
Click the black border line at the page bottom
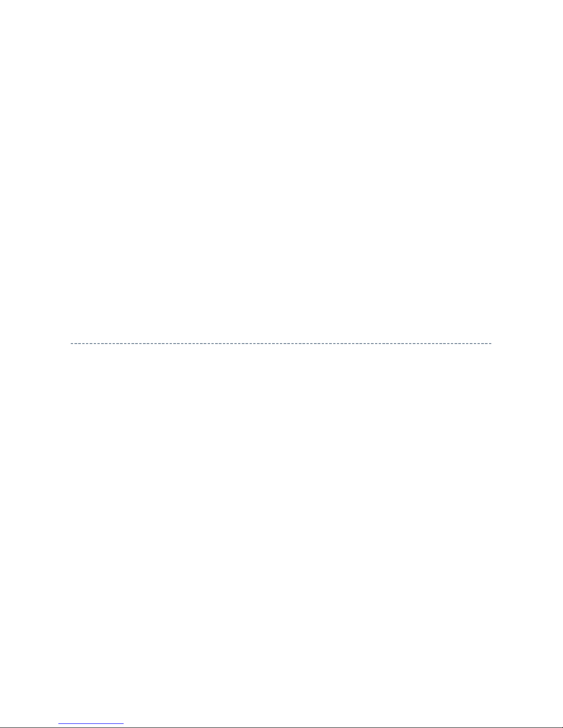coord(281,727)
